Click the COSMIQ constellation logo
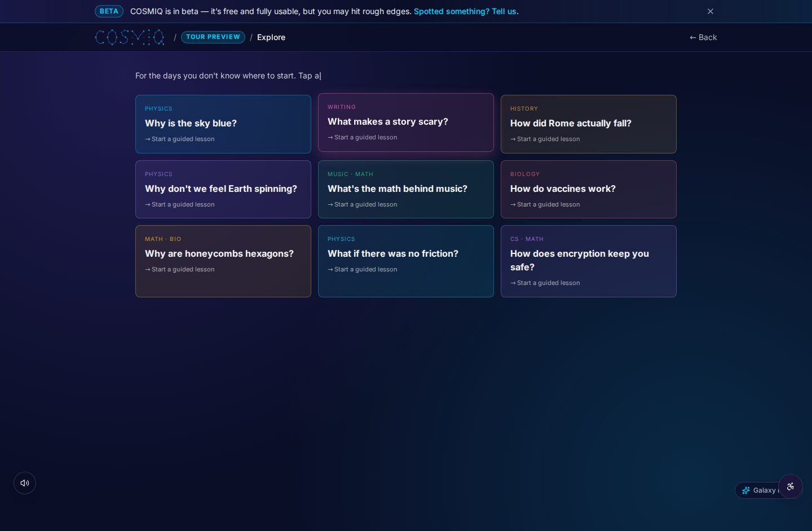Image resolution: width=812 pixels, height=531 pixels. coord(130,37)
